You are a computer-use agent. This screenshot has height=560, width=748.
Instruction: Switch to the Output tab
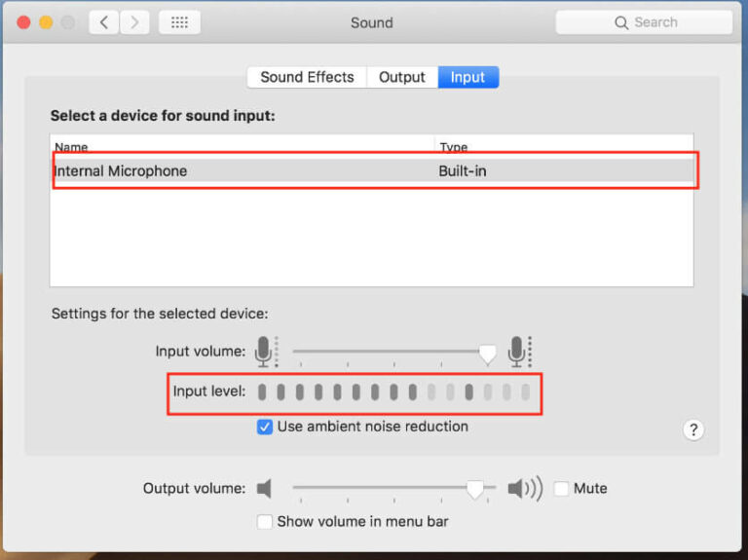click(402, 77)
